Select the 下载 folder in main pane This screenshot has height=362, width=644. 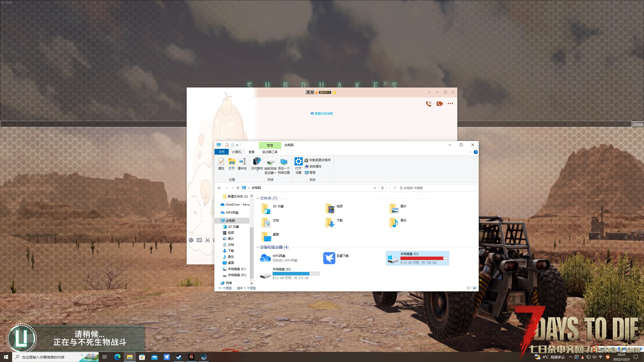334,223
